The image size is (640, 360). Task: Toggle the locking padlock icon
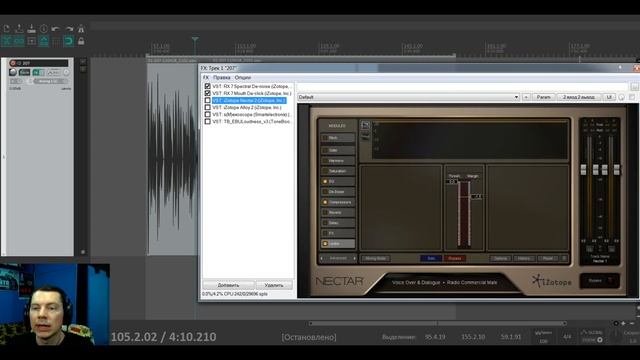pyautogui.click(x=81, y=41)
